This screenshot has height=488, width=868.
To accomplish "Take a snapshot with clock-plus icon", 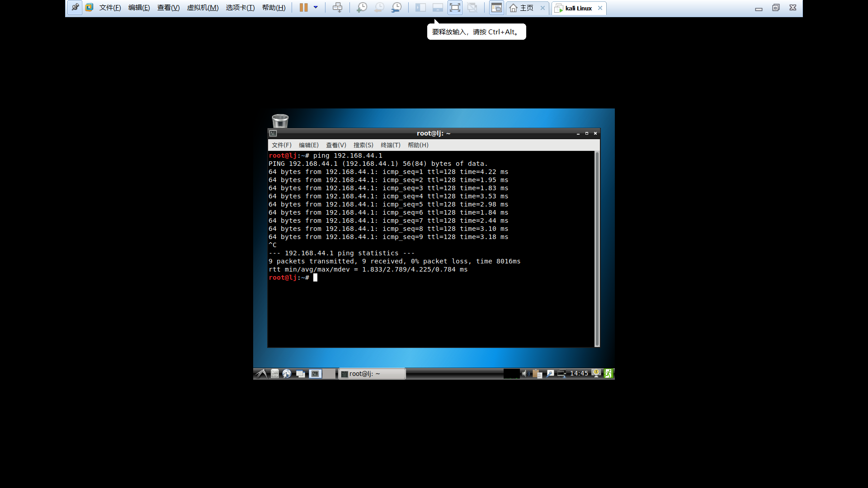I will (x=362, y=7).
